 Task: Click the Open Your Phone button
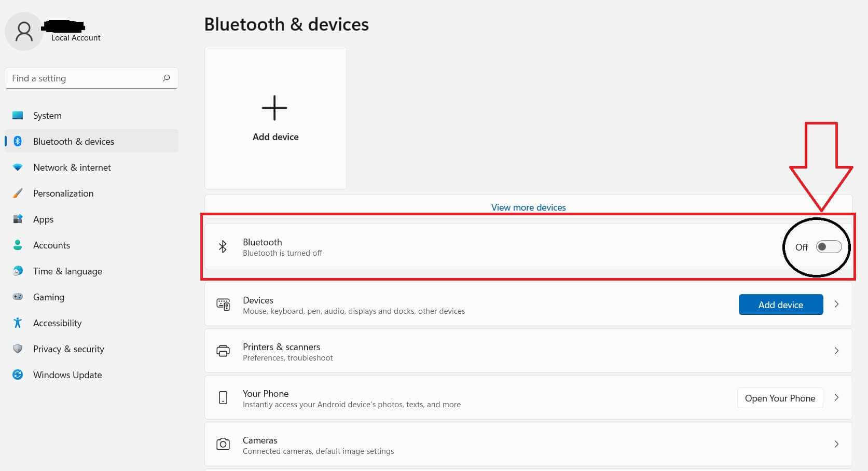tap(780, 398)
